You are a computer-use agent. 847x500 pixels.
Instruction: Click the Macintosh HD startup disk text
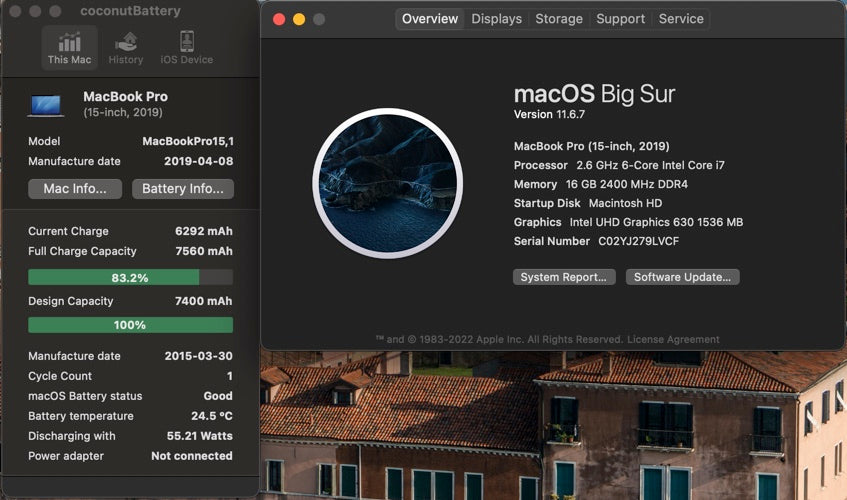tap(626, 203)
